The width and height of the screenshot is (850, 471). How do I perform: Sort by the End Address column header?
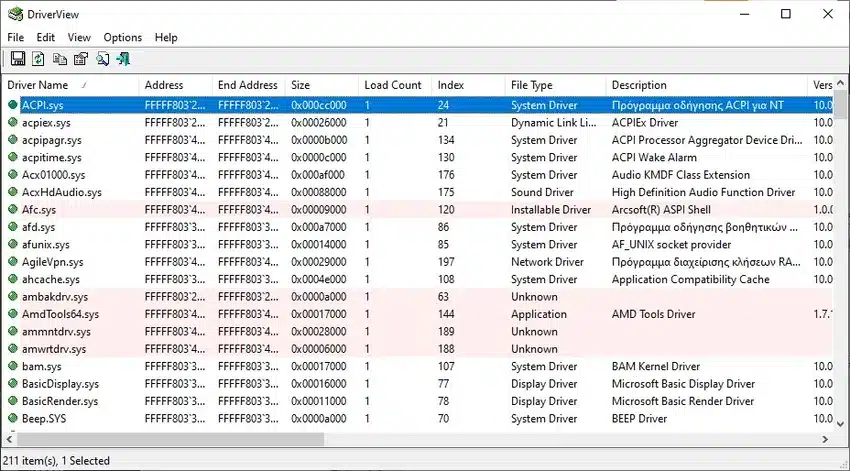point(249,85)
